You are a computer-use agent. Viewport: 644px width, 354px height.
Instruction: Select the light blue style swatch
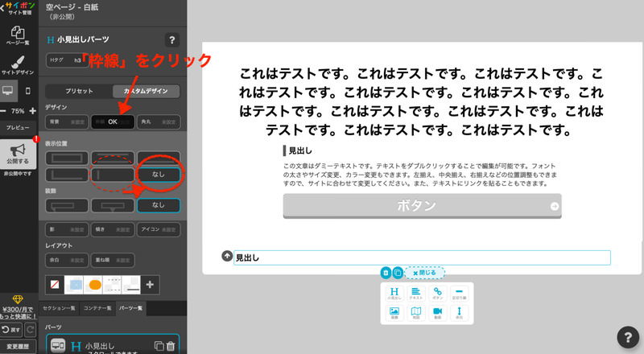[74, 285]
